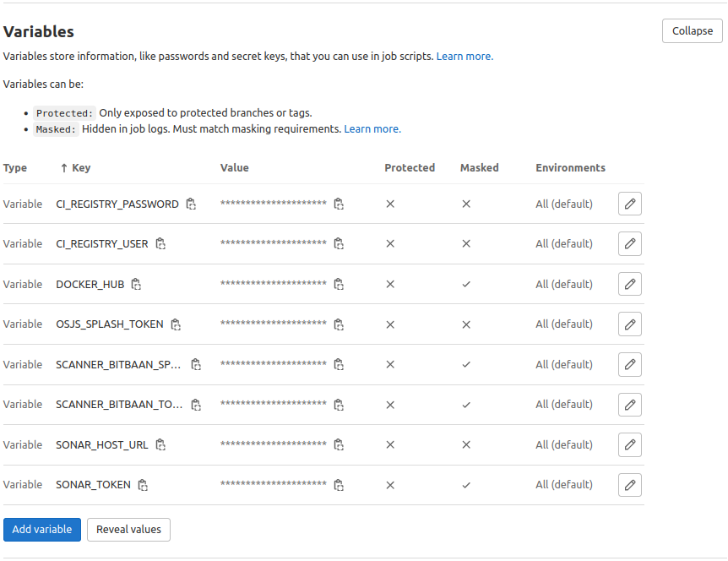Collapse the Variables section
Screen dimensions: 728x561
point(692,31)
